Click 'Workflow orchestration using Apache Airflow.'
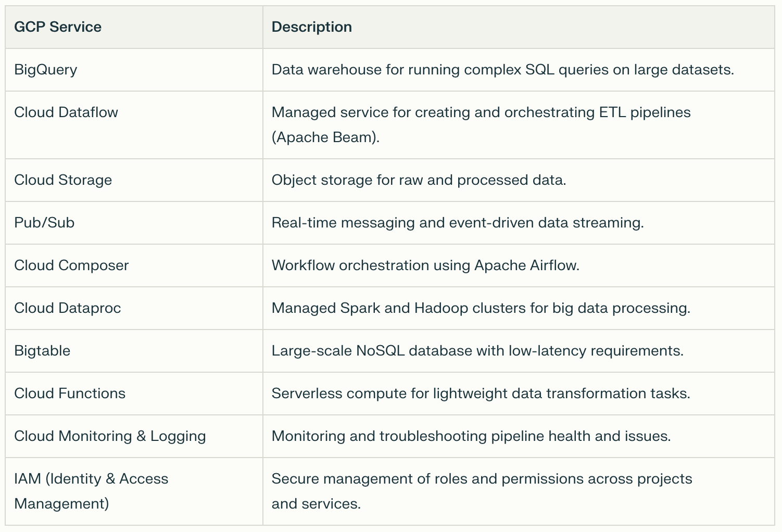 pos(425,265)
